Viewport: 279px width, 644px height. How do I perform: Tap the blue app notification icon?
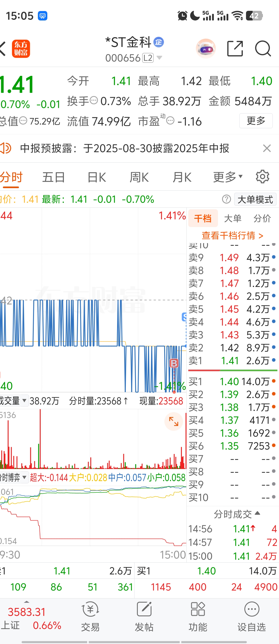(x=42, y=16)
